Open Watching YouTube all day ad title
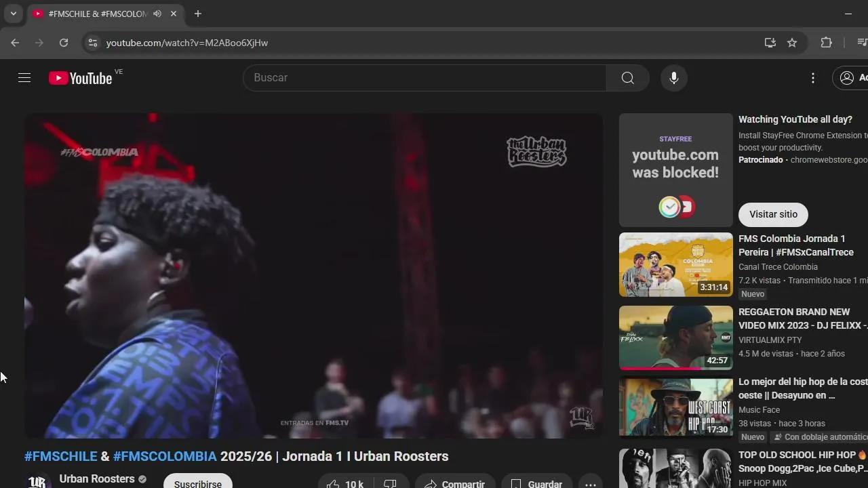The height and width of the screenshot is (488, 868). 795,119
